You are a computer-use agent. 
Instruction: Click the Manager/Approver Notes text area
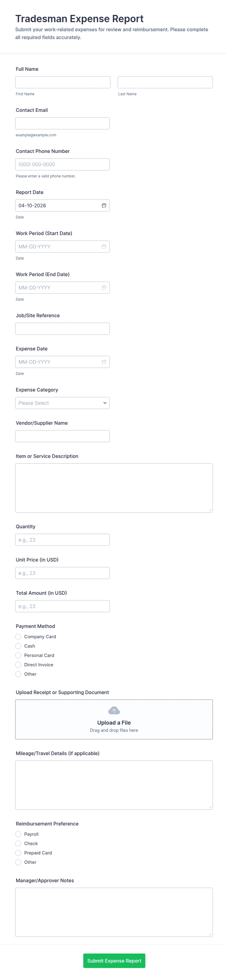pos(114,912)
